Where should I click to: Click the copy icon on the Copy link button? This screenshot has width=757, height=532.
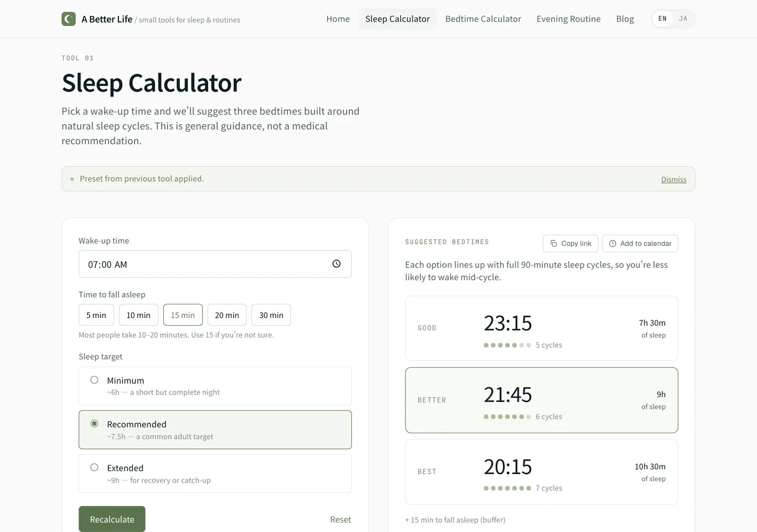pyautogui.click(x=554, y=243)
